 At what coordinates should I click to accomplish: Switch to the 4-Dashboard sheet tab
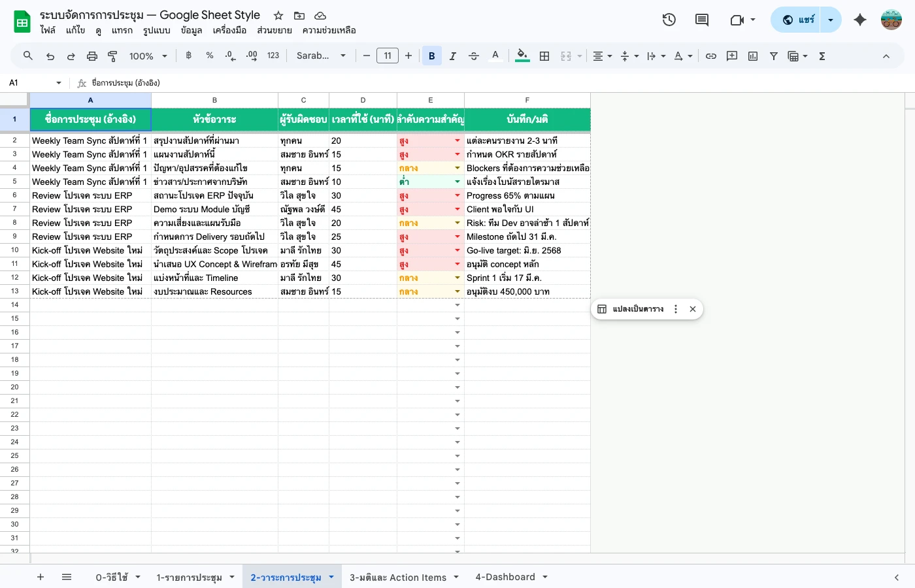tap(505, 577)
